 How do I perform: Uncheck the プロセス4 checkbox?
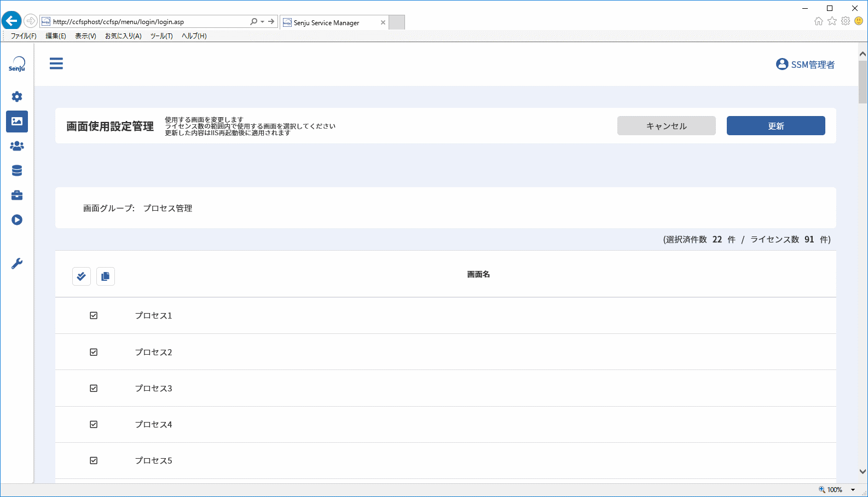coord(94,425)
